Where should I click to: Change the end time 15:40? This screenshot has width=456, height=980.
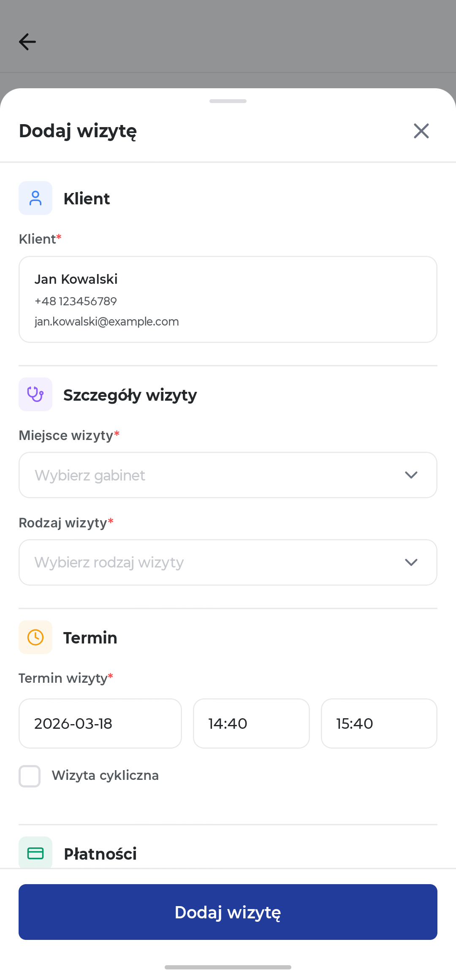click(379, 723)
